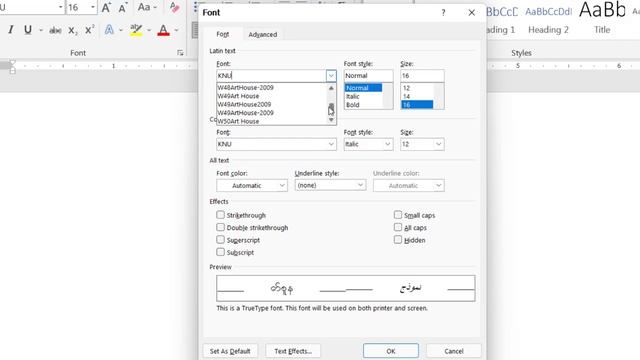Choose W49ArtHouse2009 font
The width and height of the screenshot is (640, 360).
point(244,104)
